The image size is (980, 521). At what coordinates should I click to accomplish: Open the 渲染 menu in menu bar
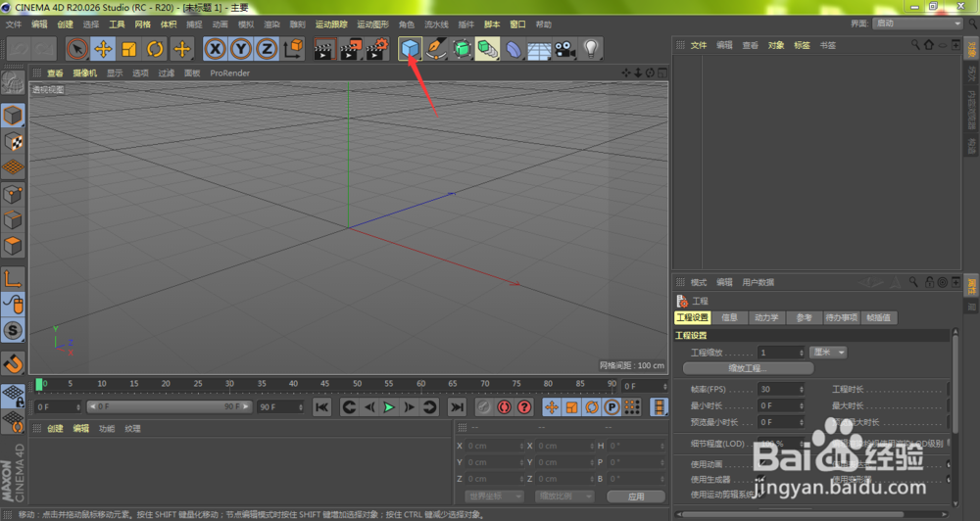pos(271,24)
